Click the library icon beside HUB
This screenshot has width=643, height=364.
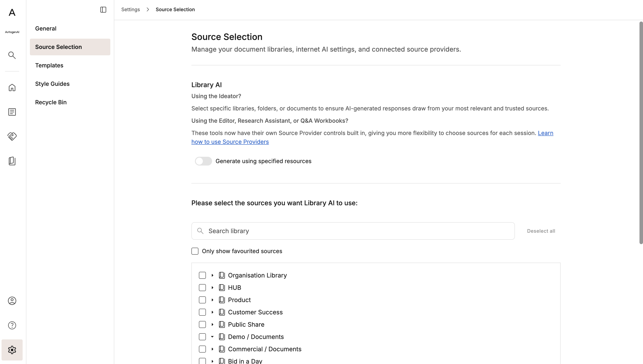[222, 288]
